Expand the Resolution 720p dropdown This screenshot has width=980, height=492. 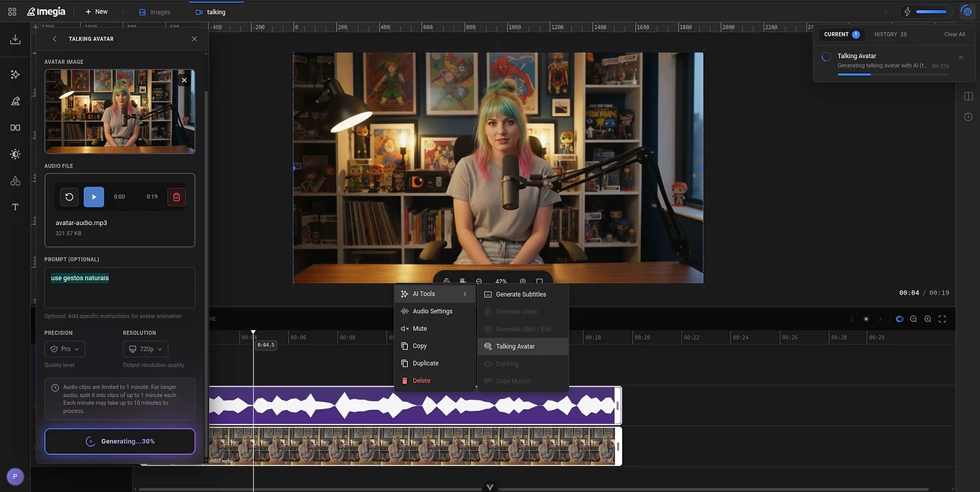coord(146,349)
